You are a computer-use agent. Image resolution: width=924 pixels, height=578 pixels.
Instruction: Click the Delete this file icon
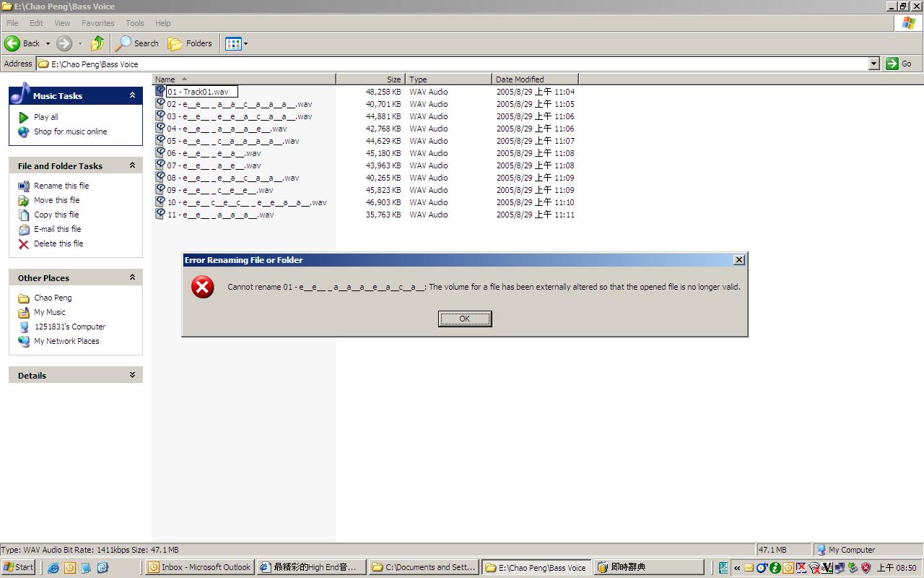(24, 244)
